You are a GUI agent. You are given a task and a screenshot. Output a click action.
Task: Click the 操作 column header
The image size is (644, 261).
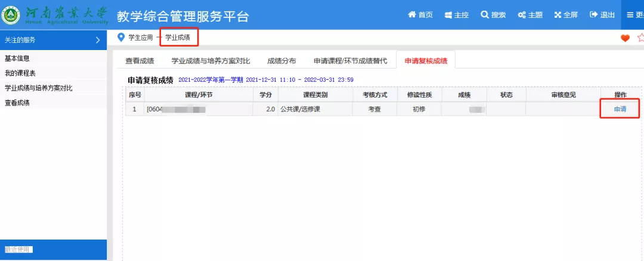(x=620, y=95)
